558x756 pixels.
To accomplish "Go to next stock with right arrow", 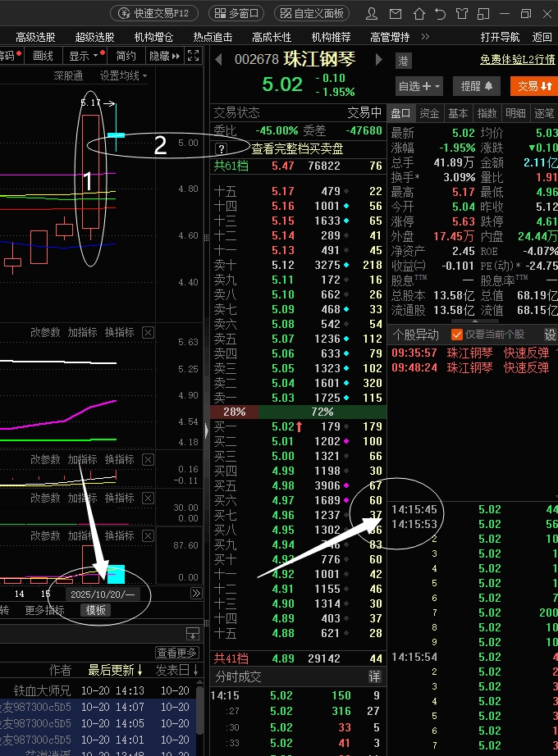I will (x=379, y=60).
